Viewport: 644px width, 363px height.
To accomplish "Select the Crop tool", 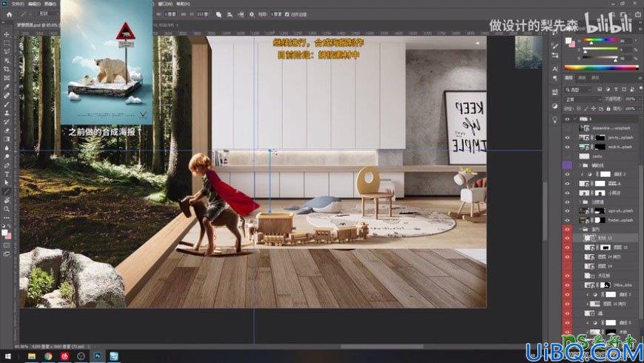I will [x=7, y=69].
